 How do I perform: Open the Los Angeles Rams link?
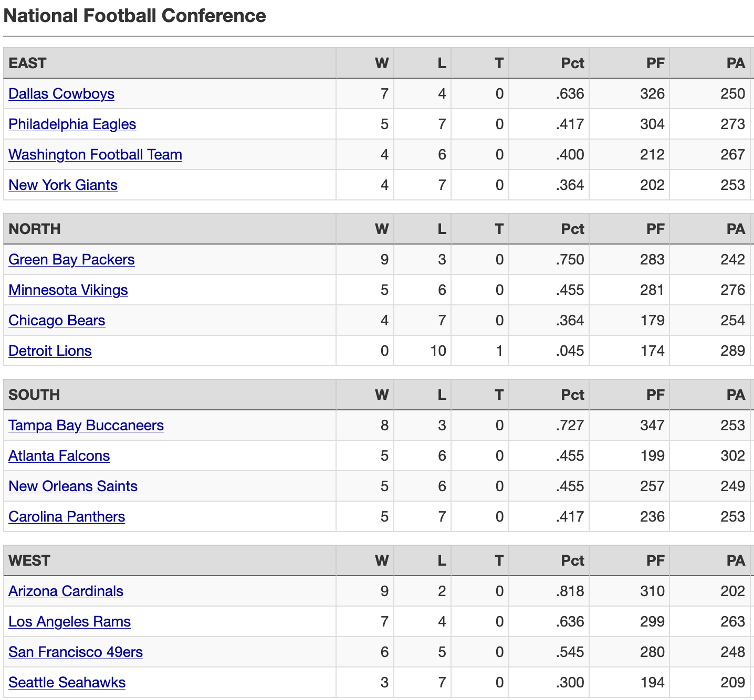69,622
